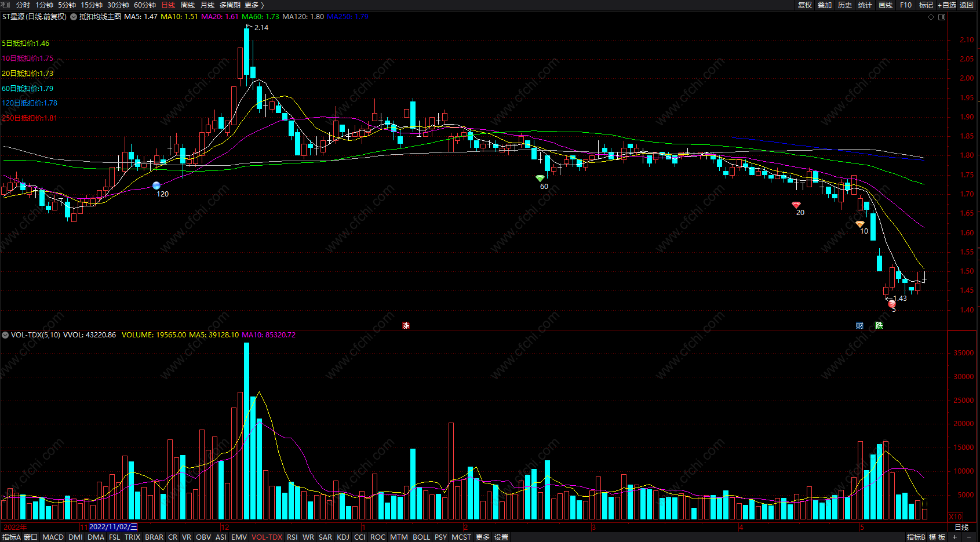Click the 日线 label at timeline end
The width and height of the screenshot is (980, 542).
click(x=961, y=527)
